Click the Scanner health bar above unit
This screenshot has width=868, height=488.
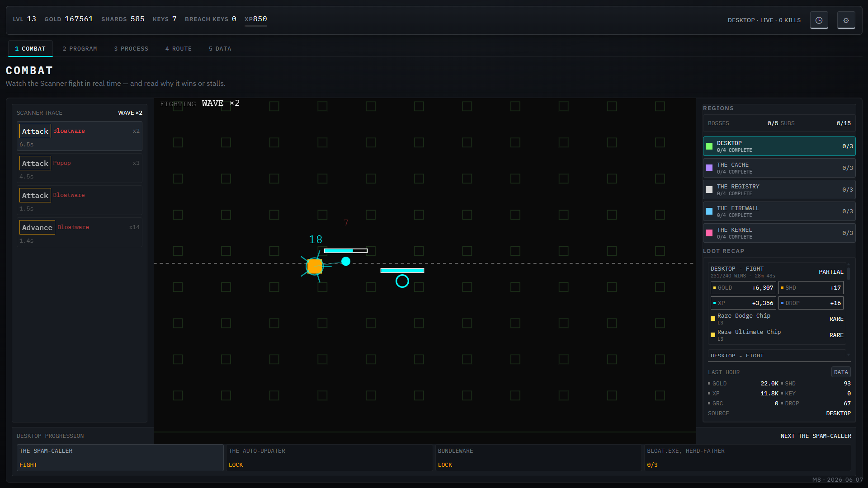[346, 251]
